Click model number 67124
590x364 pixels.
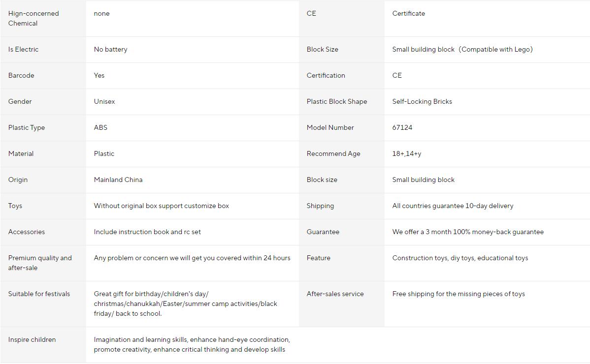click(x=402, y=127)
